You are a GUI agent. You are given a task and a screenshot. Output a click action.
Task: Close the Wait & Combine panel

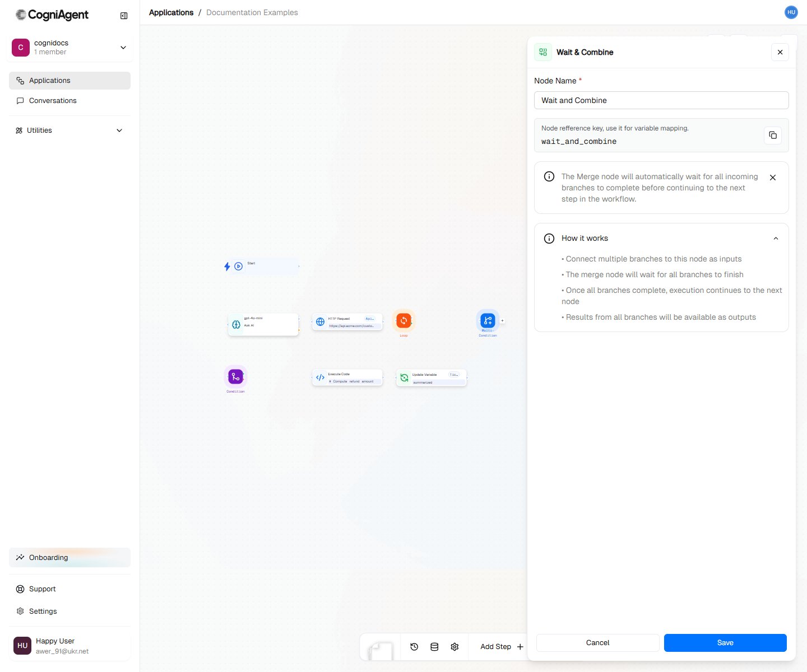pyautogui.click(x=780, y=52)
